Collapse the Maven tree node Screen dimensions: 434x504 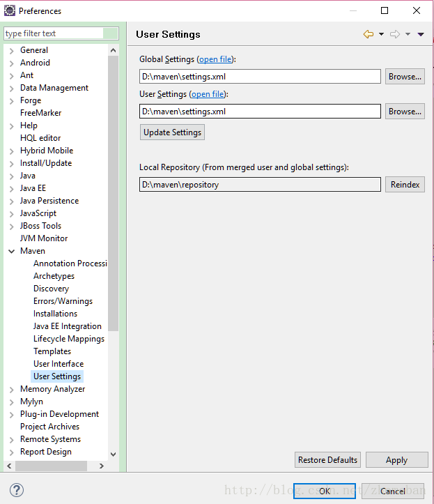coord(12,251)
